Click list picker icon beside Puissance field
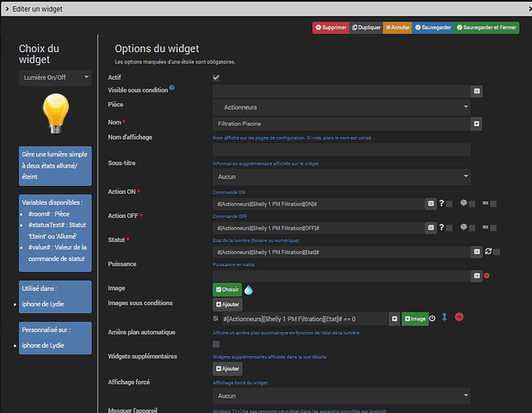The width and height of the screenshot is (532, 413). (477, 276)
